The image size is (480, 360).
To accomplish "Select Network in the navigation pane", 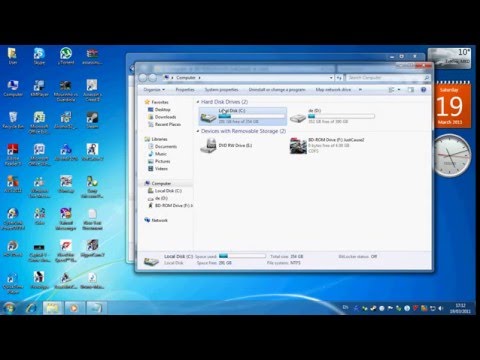I will [156, 220].
